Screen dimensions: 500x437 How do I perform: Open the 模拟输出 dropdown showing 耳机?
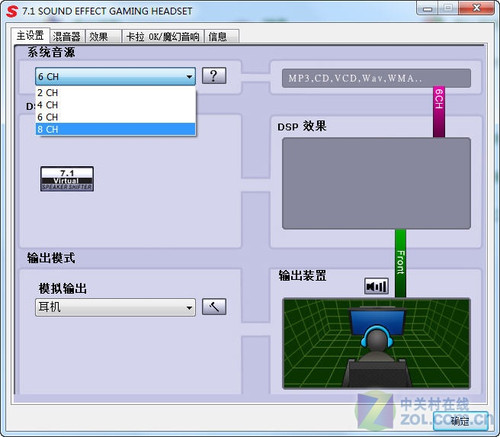115,307
